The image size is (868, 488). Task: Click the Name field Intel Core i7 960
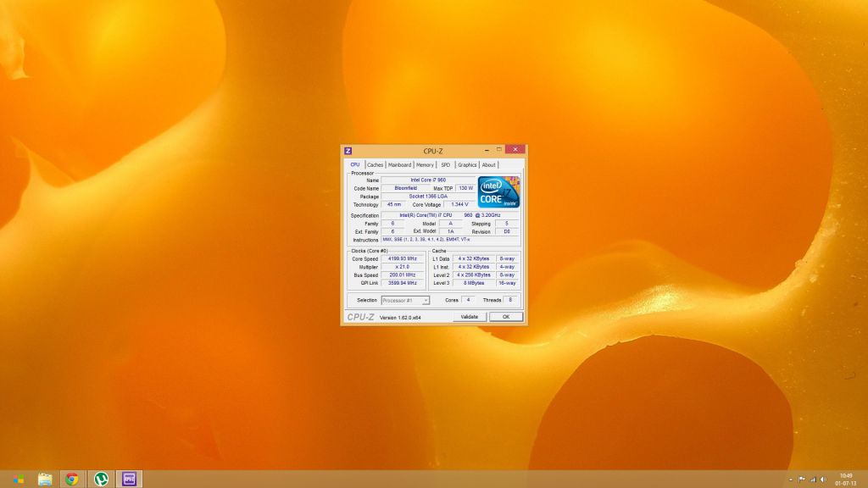[428, 180]
